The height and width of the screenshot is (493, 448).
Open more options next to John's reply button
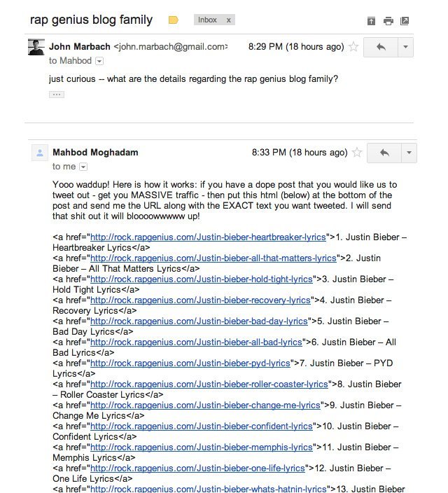(x=406, y=47)
